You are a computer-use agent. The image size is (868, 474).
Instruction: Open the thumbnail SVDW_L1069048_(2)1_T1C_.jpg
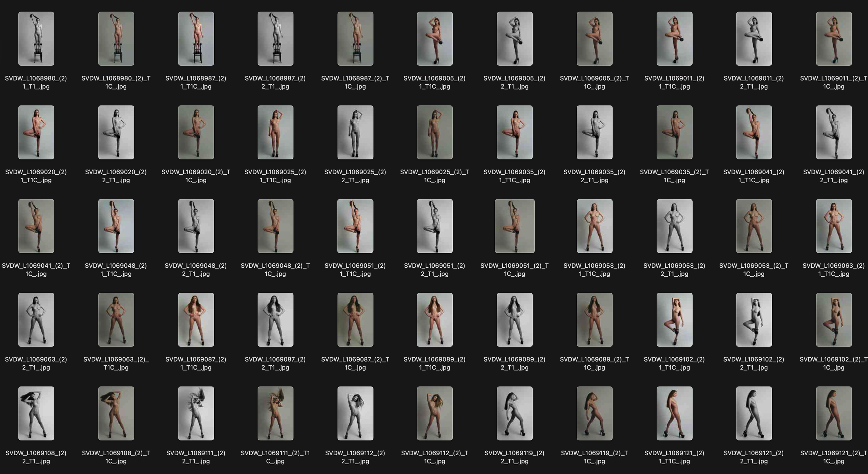coord(116,226)
